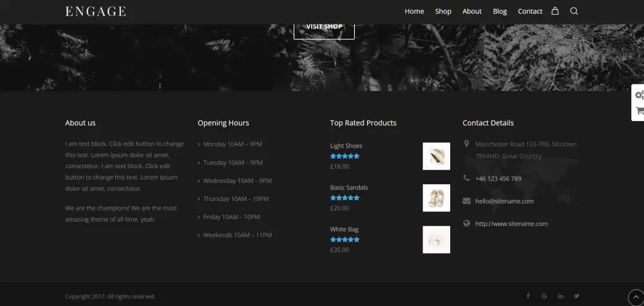
Task: Click the chevron beside Tuesday 10AM – 9PM
Action: point(199,162)
